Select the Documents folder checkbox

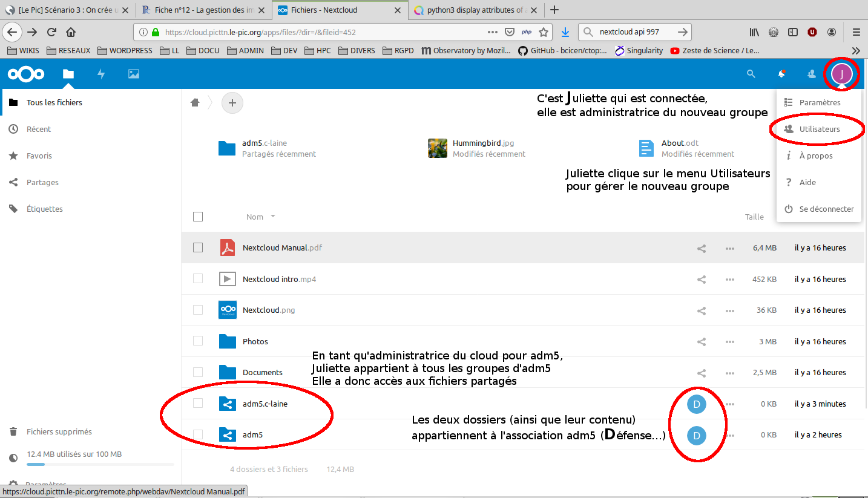(198, 372)
